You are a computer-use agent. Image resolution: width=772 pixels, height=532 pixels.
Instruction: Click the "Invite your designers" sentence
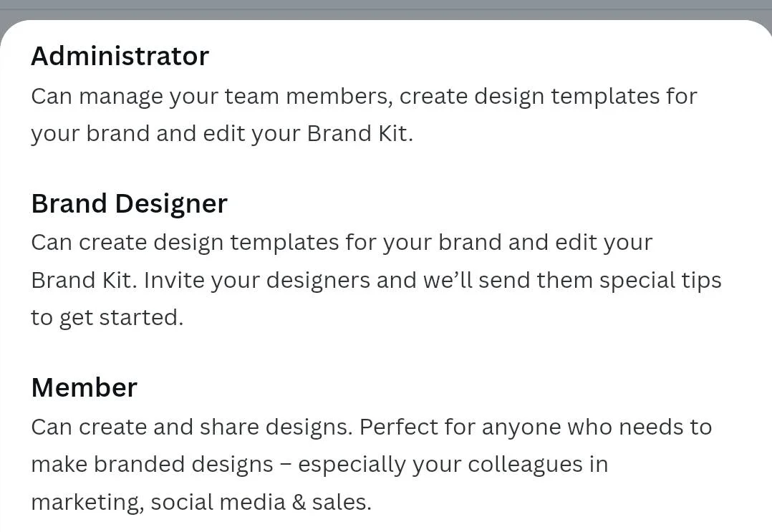(257, 280)
